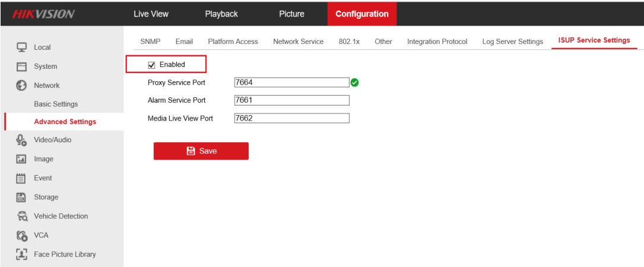Click the Event calendar icon
Image resolution: width=644 pixels, height=267 pixels.
(x=21, y=178)
